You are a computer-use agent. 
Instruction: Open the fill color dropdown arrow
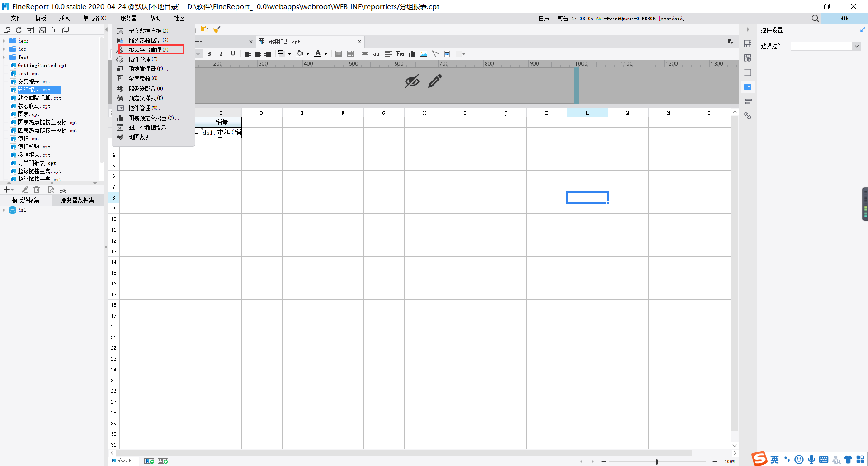pos(308,54)
